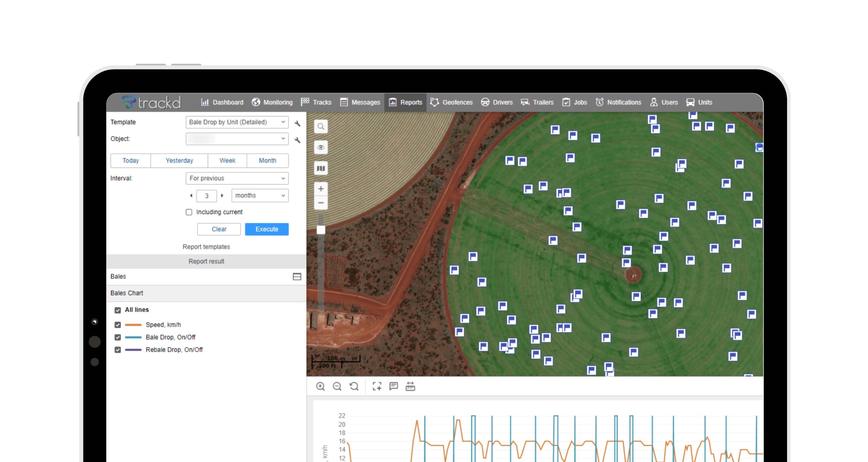Open the Geofences tab
Viewport: 868px width, 462px height.
[451, 102]
